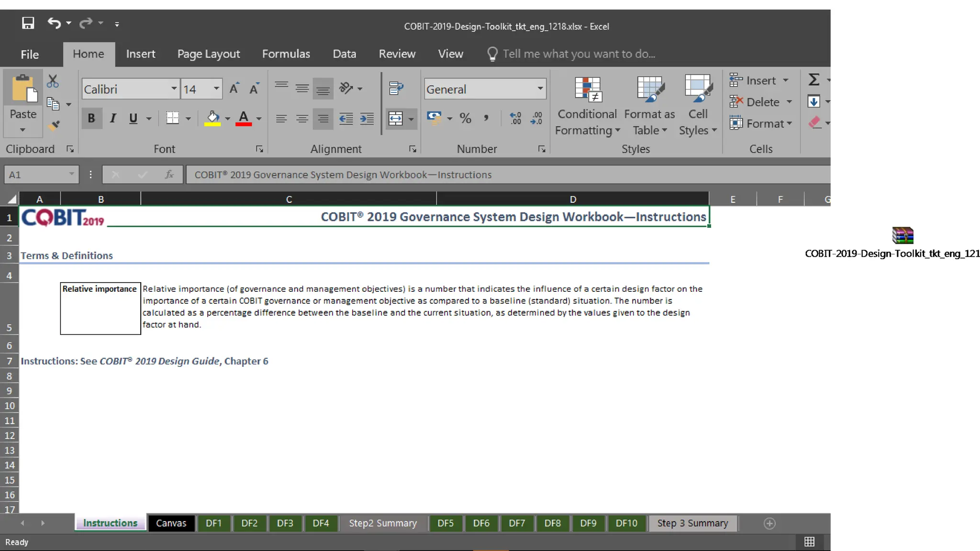Click the Save icon in title bar
980x551 pixels.
(28, 23)
